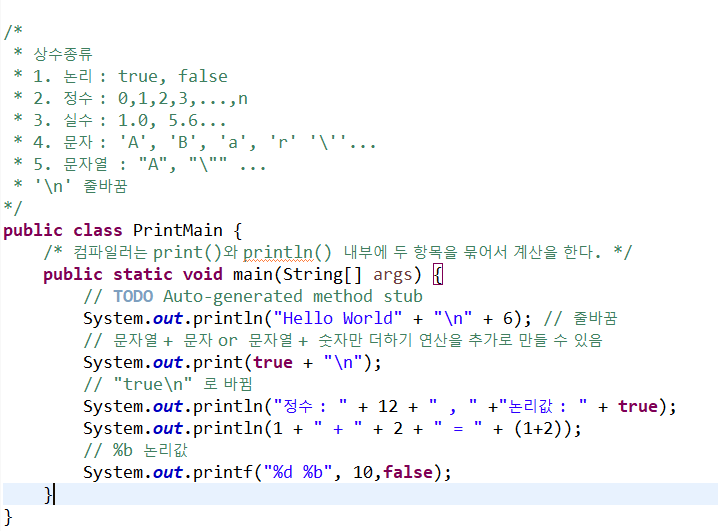Click the '상수종류' header comment line
The image size is (718, 531).
click(x=63, y=54)
